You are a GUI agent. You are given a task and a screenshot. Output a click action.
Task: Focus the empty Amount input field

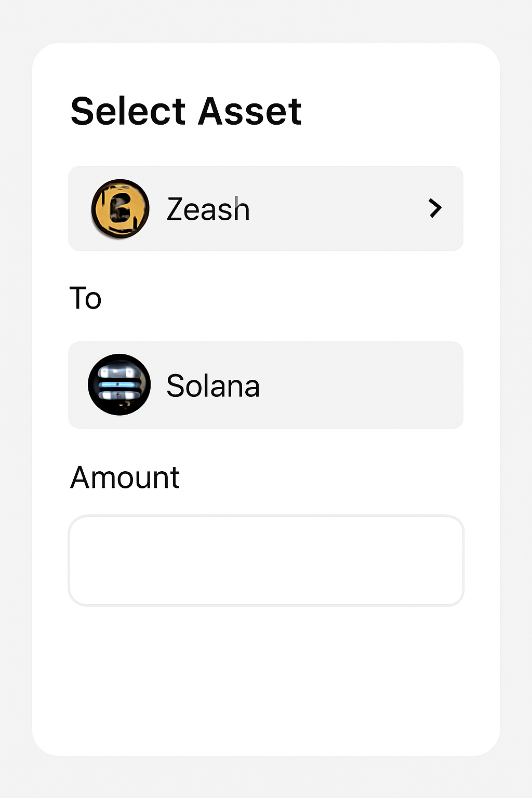[x=265, y=561]
